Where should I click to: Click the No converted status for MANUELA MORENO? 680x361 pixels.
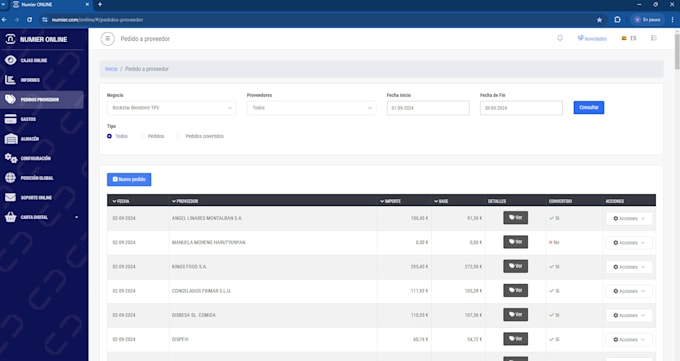[554, 242]
